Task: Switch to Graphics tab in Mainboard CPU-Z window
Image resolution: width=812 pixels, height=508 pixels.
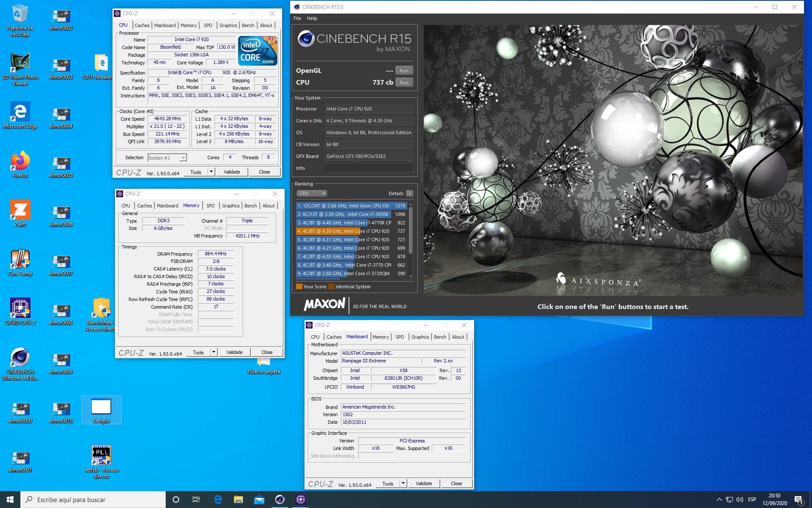Action: (x=420, y=337)
